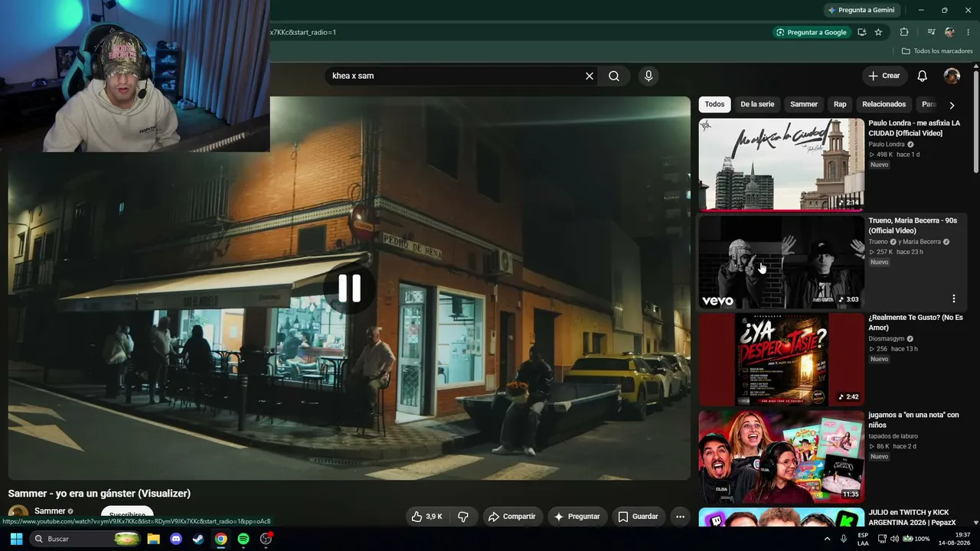Click system tray microphone icon
Image resolution: width=980 pixels, height=551 pixels.
click(x=844, y=539)
